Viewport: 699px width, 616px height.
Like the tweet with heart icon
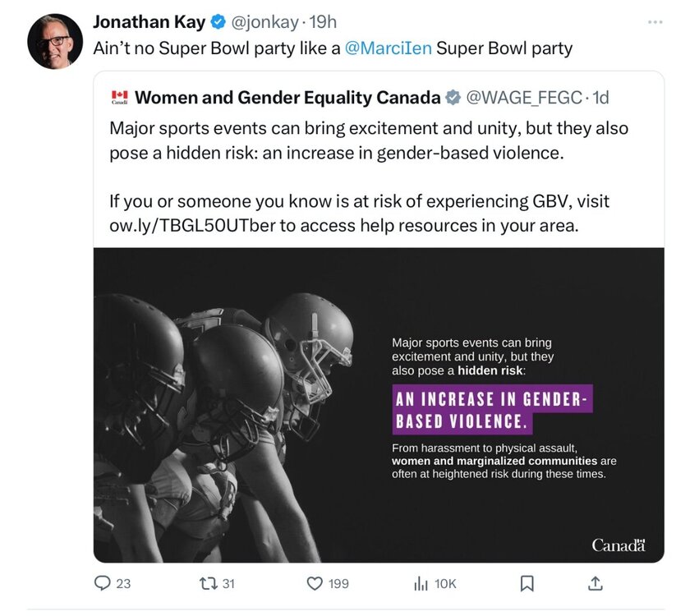[314, 583]
